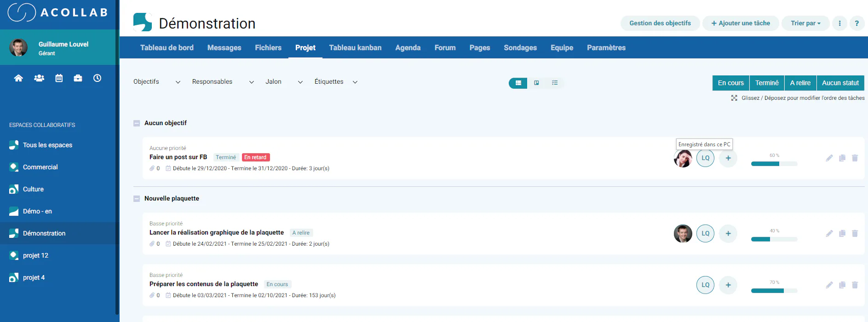868x322 pixels.
Task: Open the Responsables filter dropdown
Action: point(223,82)
